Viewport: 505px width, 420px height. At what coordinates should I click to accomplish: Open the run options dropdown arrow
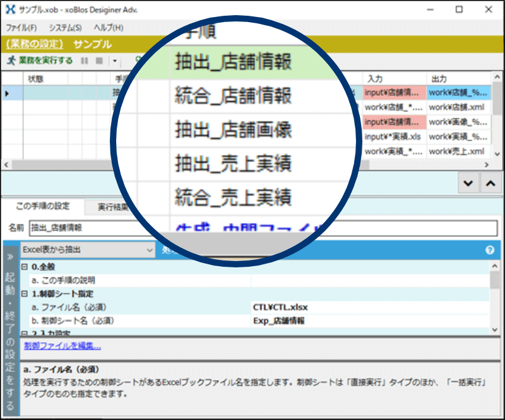(x=114, y=61)
